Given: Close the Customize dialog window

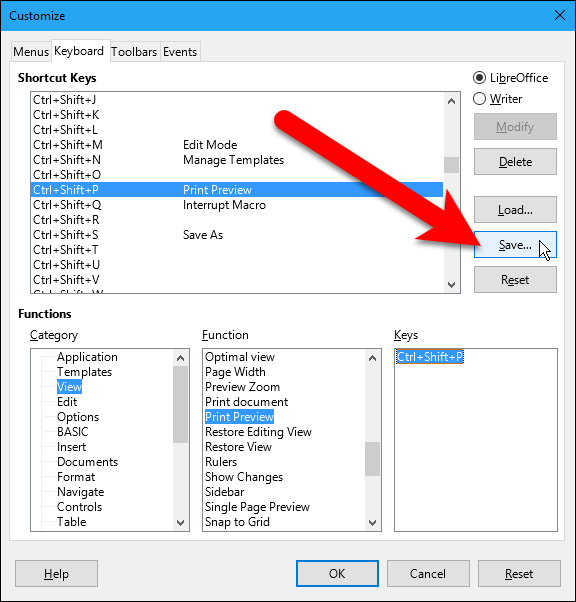Looking at the screenshot, I should (x=559, y=15).
